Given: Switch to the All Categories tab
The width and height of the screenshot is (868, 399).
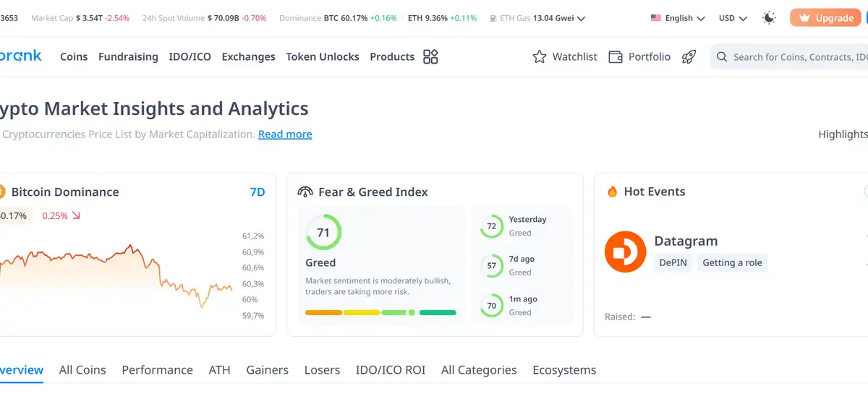Looking at the screenshot, I should pos(479,369).
